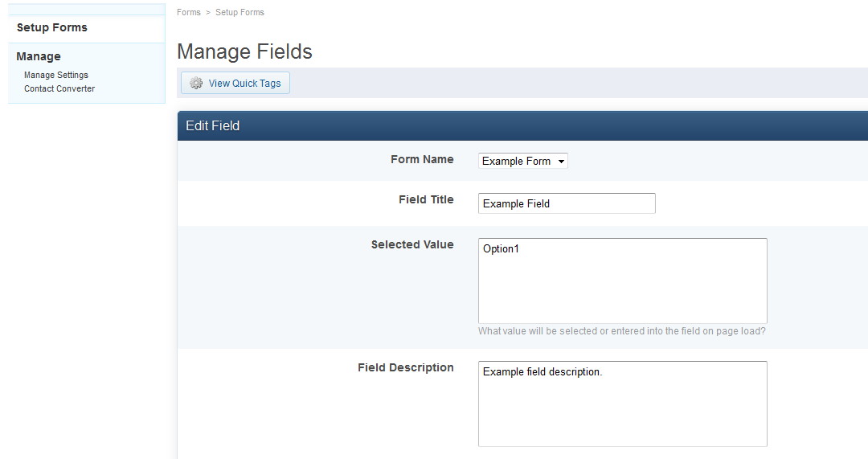
Task: Focus the Field Title input with Example Field
Action: [567, 203]
